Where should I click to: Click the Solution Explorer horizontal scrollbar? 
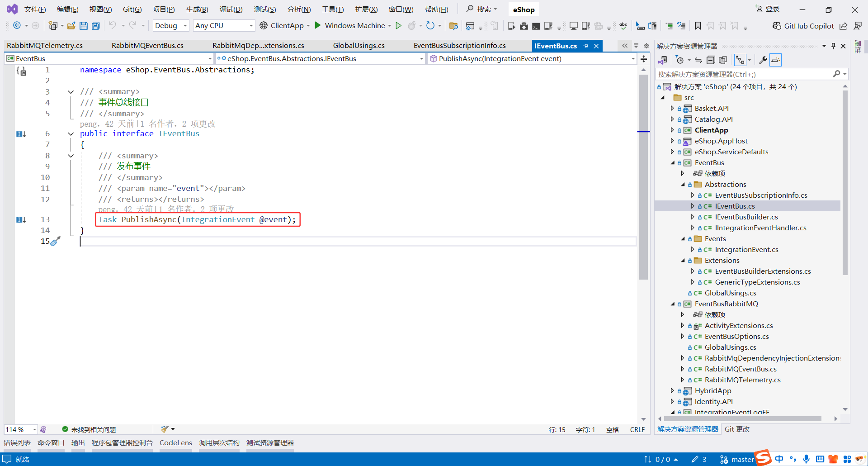point(743,419)
